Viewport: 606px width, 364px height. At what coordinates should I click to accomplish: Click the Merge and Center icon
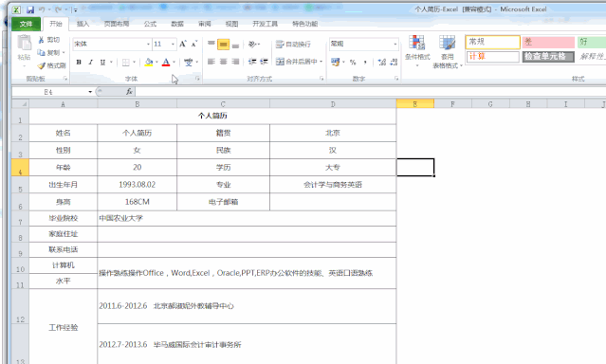[x=280, y=62]
